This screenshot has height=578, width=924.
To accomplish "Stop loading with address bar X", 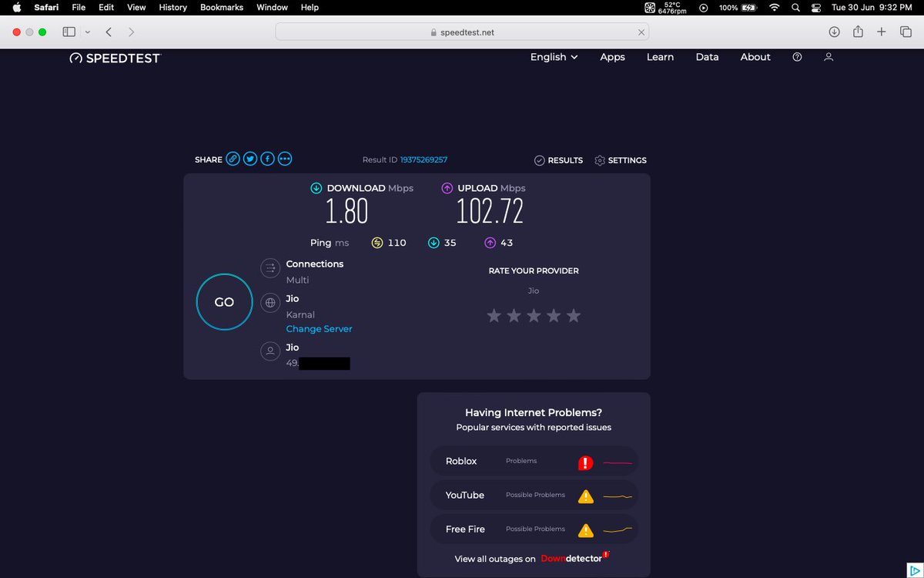I will [x=641, y=32].
